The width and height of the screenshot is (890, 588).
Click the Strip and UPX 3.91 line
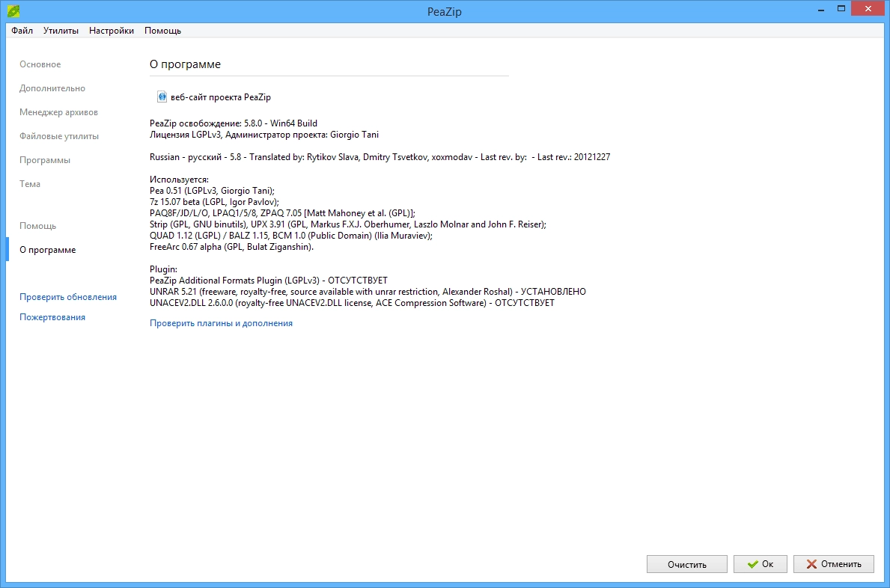[348, 224]
